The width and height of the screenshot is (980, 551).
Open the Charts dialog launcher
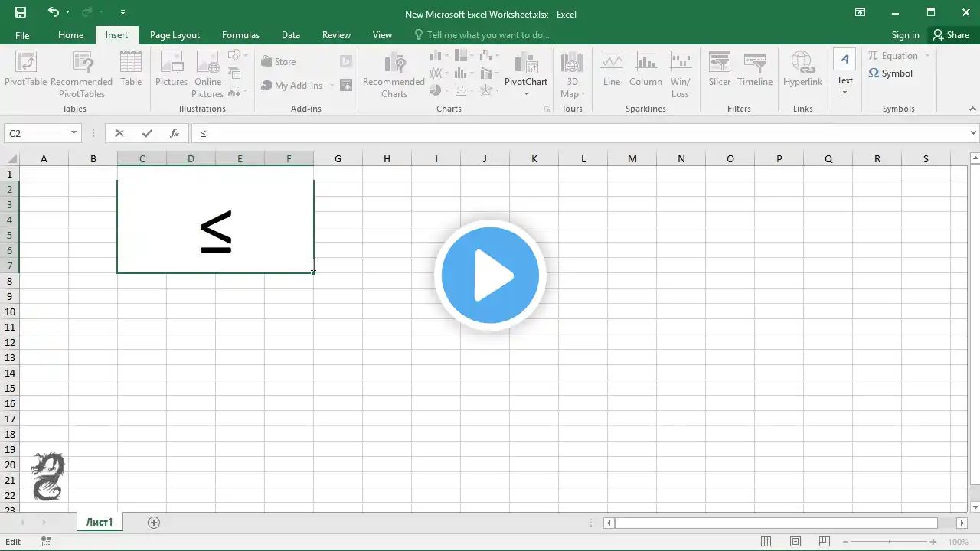click(547, 109)
